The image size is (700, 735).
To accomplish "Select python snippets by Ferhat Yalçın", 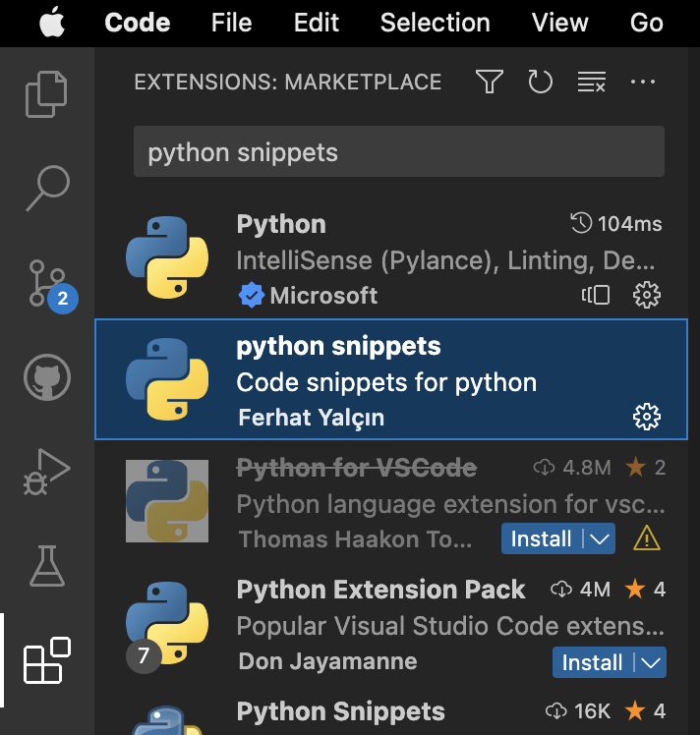I will [x=391, y=379].
